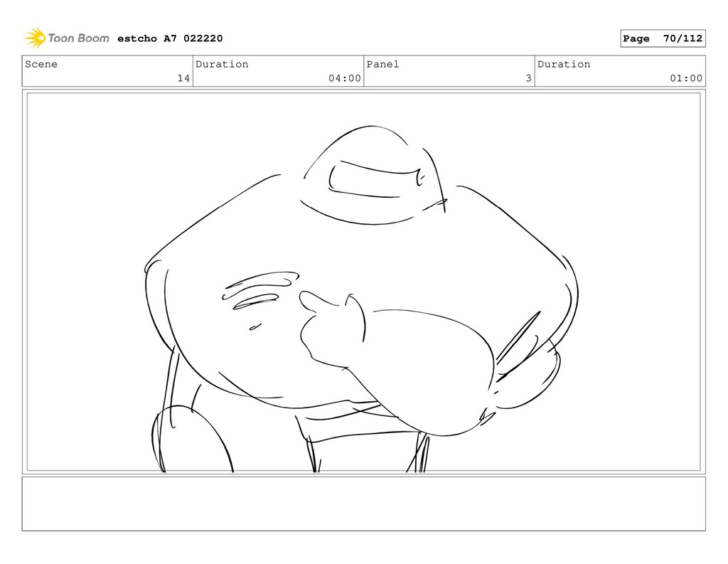
Task: Click the 'Scene' header label
Action: (41, 64)
